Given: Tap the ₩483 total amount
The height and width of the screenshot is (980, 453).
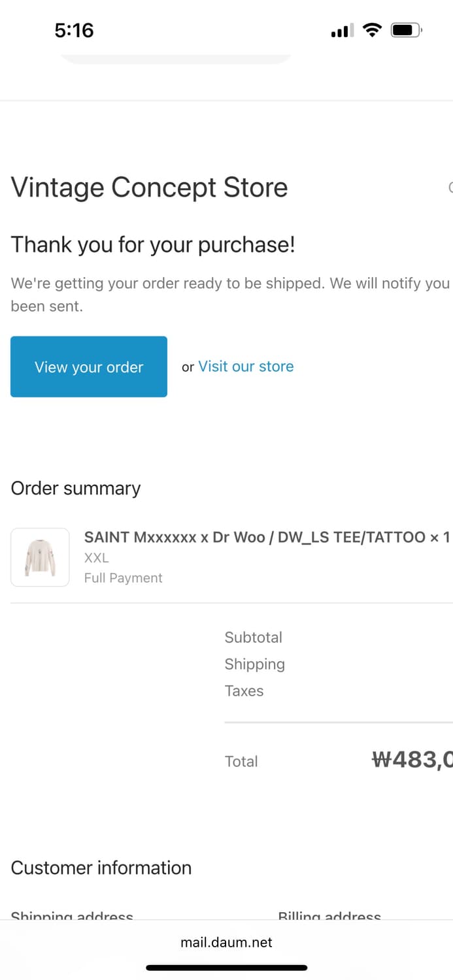Looking at the screenshot, I should (412, 760).
